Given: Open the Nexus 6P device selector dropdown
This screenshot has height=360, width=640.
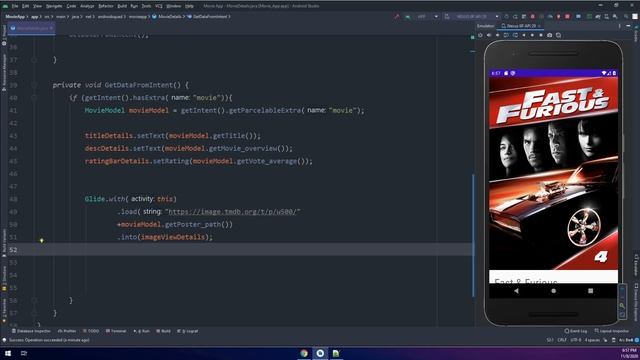Looking at the screenshot, I should point(471,17).
